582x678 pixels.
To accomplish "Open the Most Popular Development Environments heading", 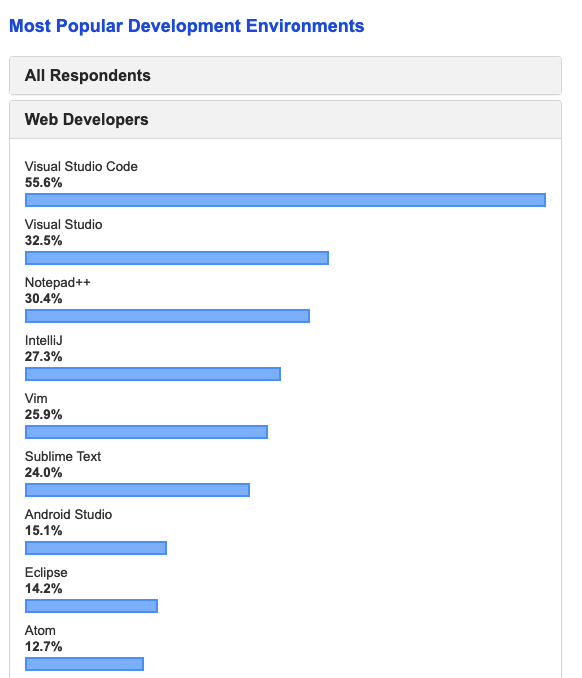I will pos(187,26).
